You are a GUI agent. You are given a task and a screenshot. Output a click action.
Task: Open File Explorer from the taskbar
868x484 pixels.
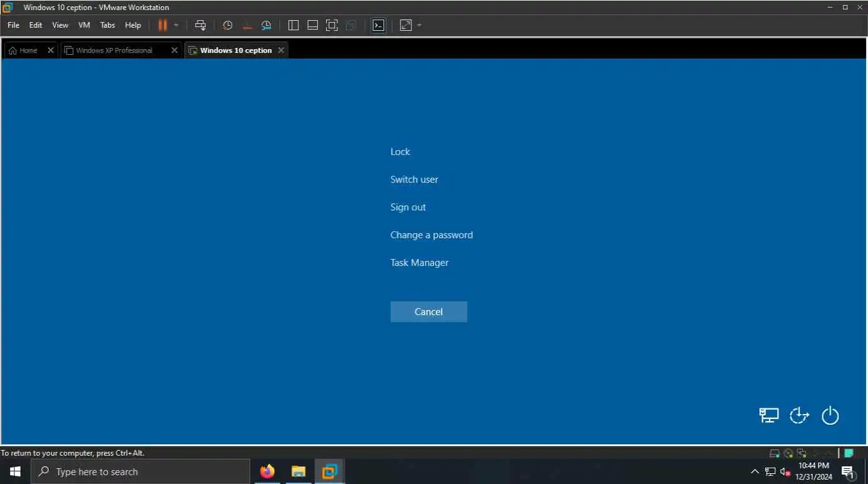pyautogui.click(x=298, y=471)
